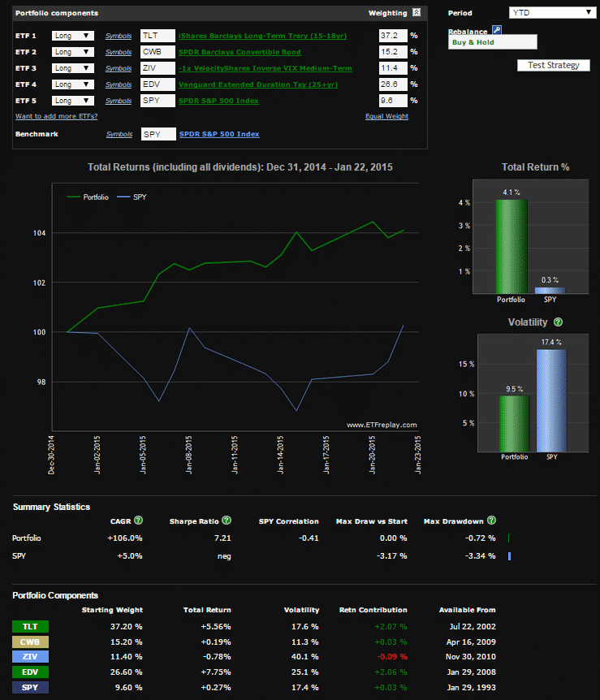600x700 pixels.
Task: Click Symbols link for Benchmark
Action: click(119, 134)
